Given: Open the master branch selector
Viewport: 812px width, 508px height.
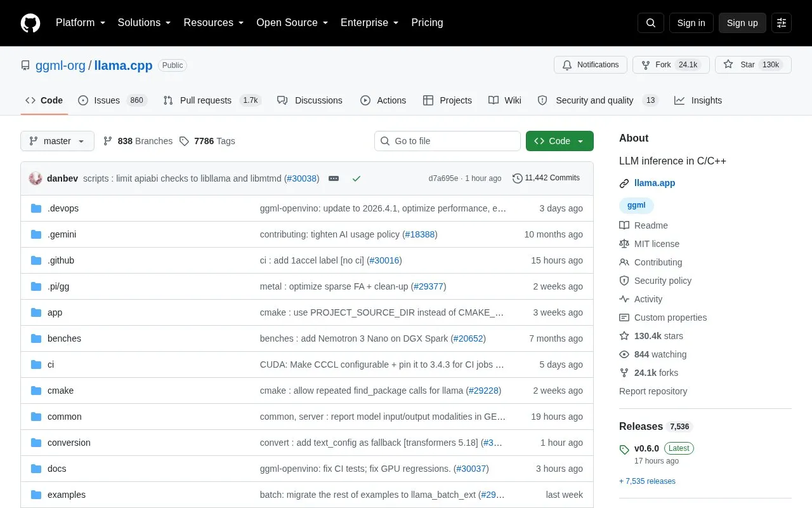Looking at the screenshot, I should [57, 141].
